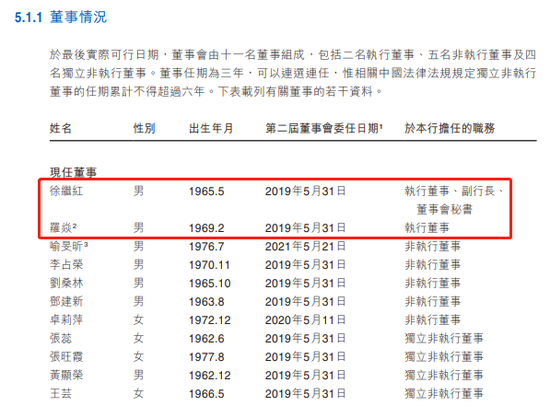Image resolution: width=550 pixels, height=406 pixels.
Task: Click position 獨立非執行董事 in 黃顯榮 row
Action: (444, 375)
